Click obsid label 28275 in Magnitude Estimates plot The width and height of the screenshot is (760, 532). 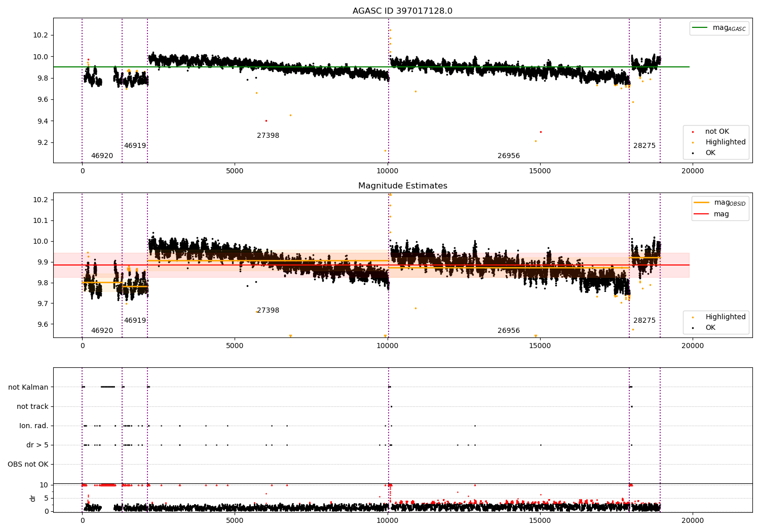(644, 321)
